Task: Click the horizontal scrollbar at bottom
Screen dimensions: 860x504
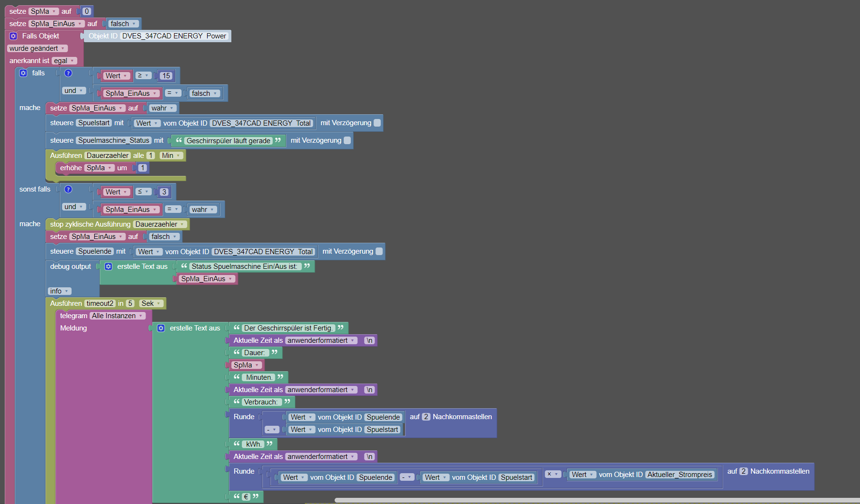Action: [597, 500]
